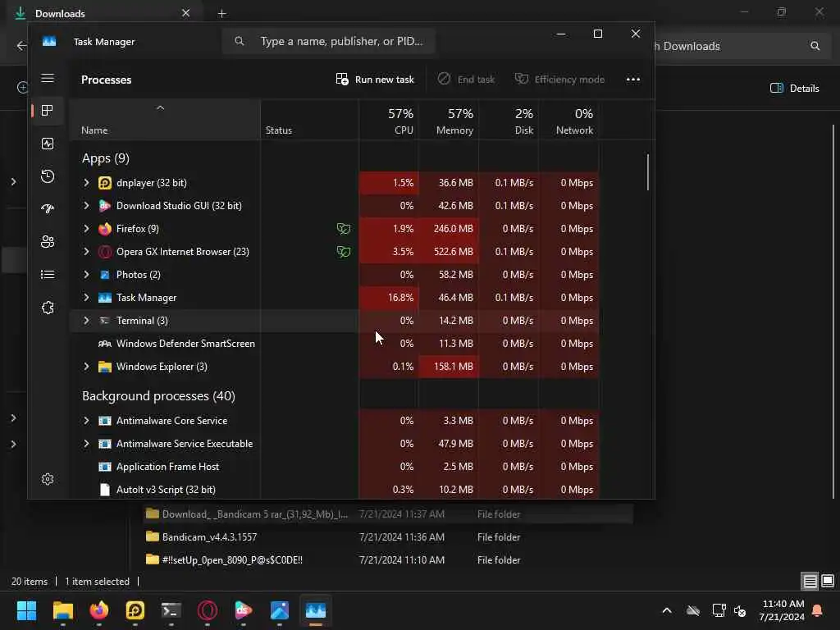This screenshot has height=630, width=840.
Task: Select the Bandicam_v4.4.3.1557 folder in Downloads
Action: pyautogui.click(x=209, y=536)
